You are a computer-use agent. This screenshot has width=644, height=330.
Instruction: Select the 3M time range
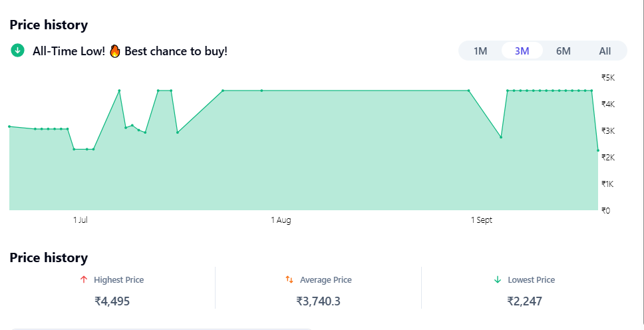click(x=522, y=51)
